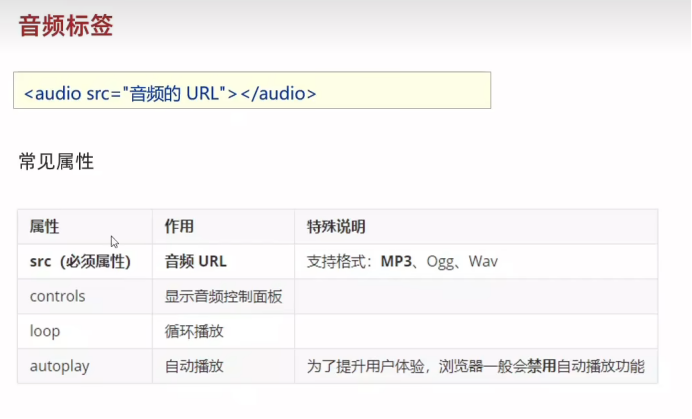Click the 常见属性 subheading
The width and height of the screenshot is (692, 419).
[x=56, y=161]
